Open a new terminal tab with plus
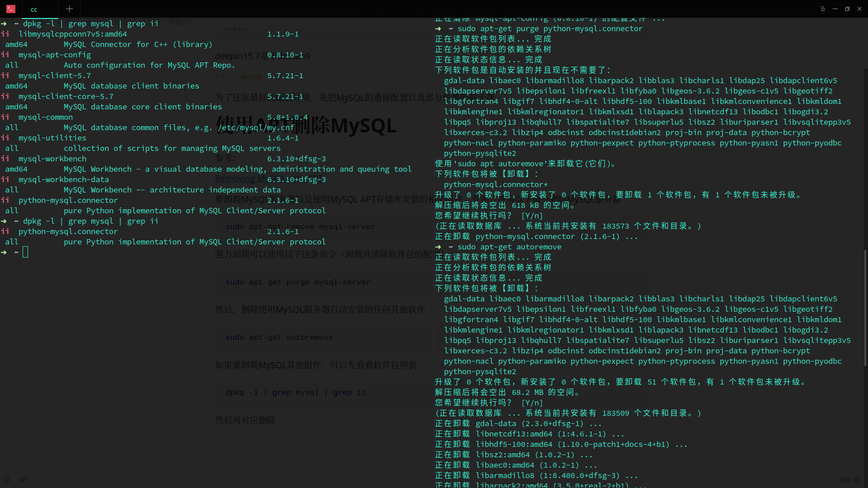868x488 pixels. coord(69,9)
